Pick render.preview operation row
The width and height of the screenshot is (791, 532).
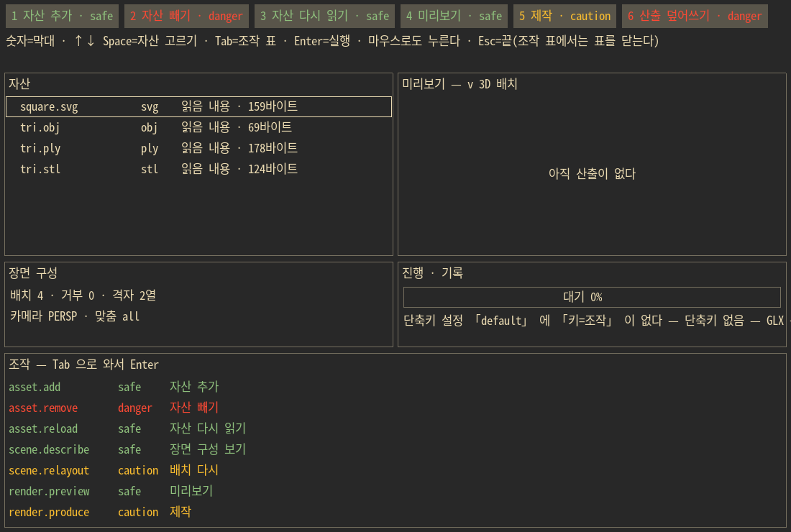coord(395,491)
